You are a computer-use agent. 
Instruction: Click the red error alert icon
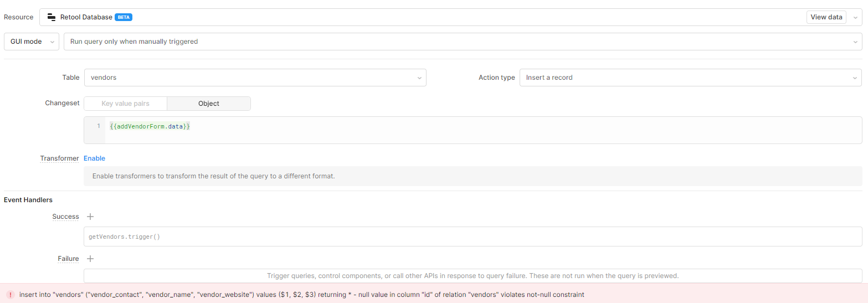click(10, 295)
